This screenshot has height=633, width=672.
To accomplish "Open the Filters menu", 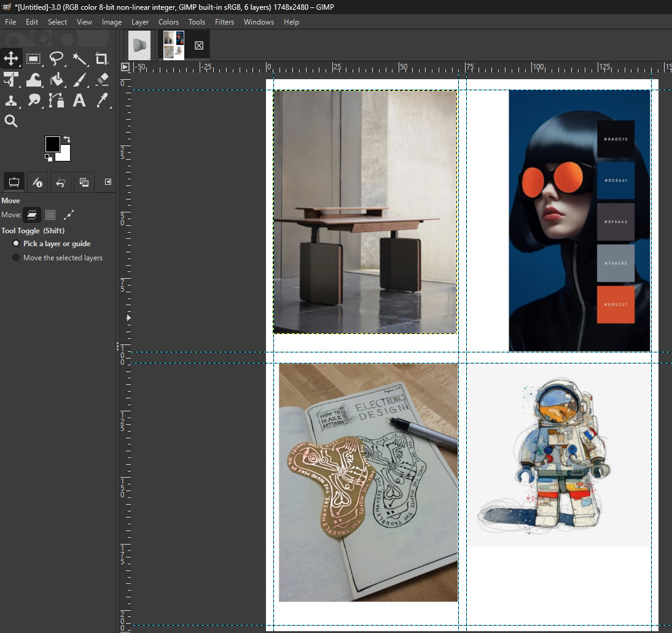I will pyautogui.click(x=224, y=22).
